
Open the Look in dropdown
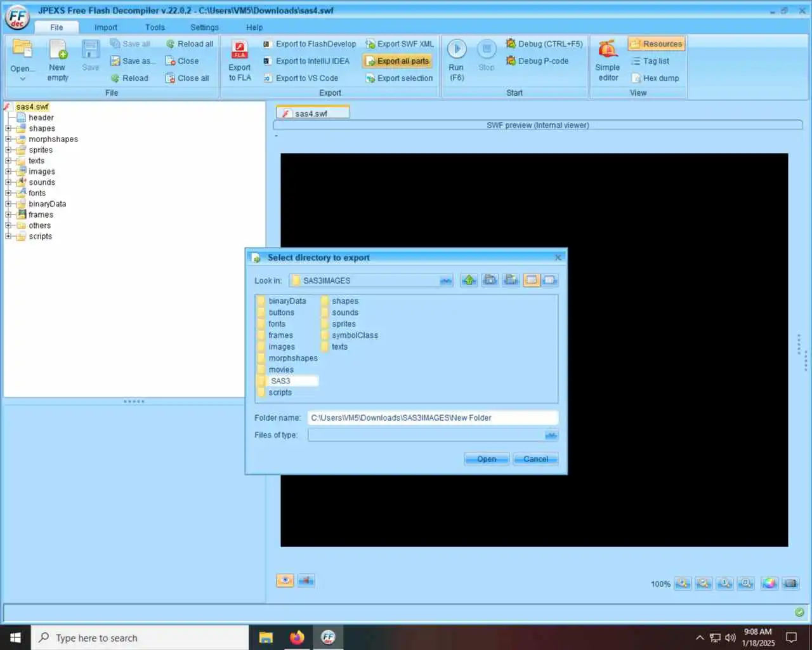[x=446, y=281]
